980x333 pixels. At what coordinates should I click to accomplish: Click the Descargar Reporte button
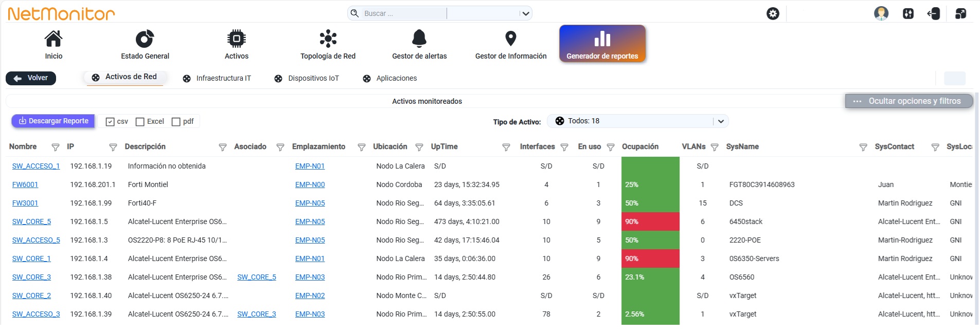(x=54, y=121)
